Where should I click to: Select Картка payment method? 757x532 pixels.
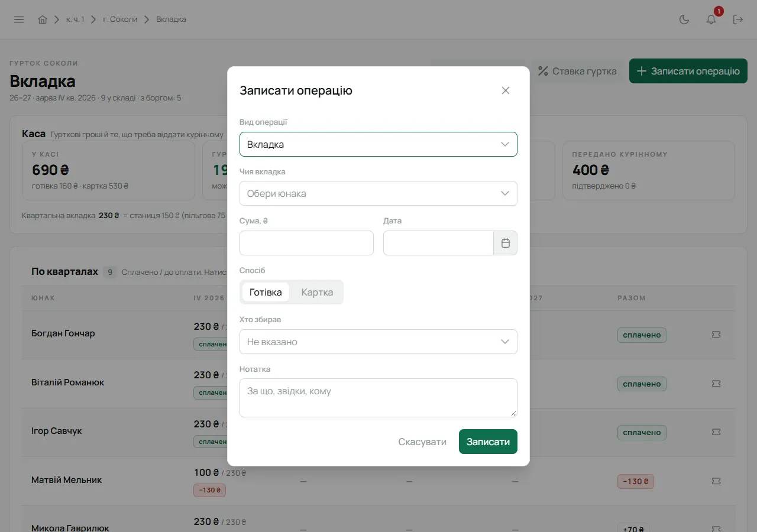(317, 292)
